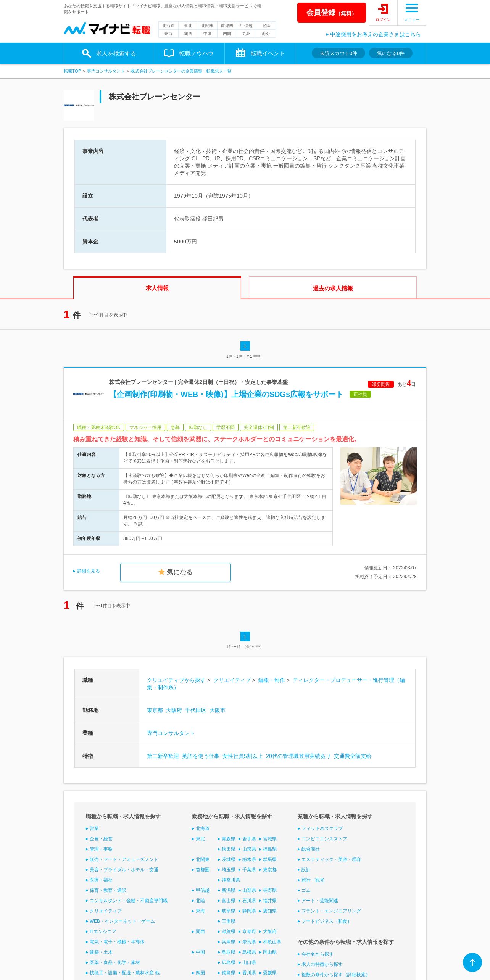
Task: Select 九州 region in header
Action: pos(247,34)
